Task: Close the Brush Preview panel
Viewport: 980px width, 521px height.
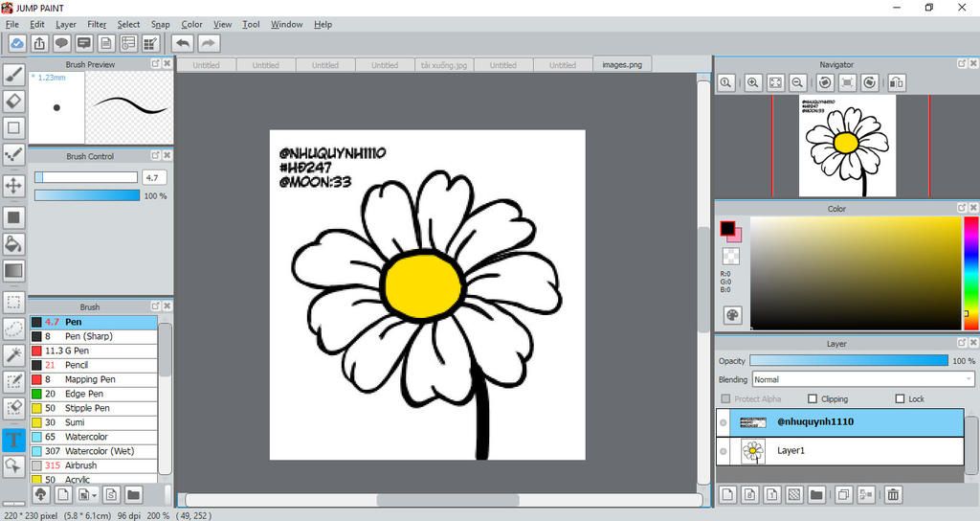Action: pos(167,64)
